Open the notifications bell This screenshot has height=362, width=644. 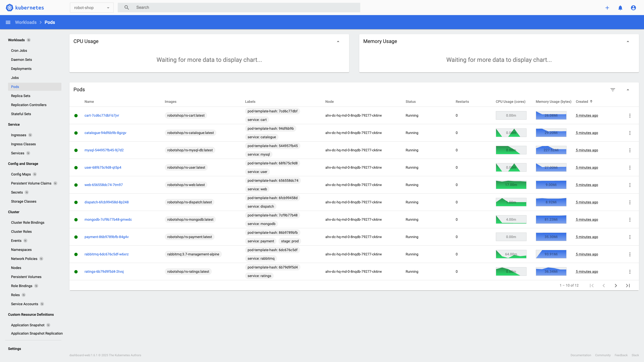(x=620, y=8)
